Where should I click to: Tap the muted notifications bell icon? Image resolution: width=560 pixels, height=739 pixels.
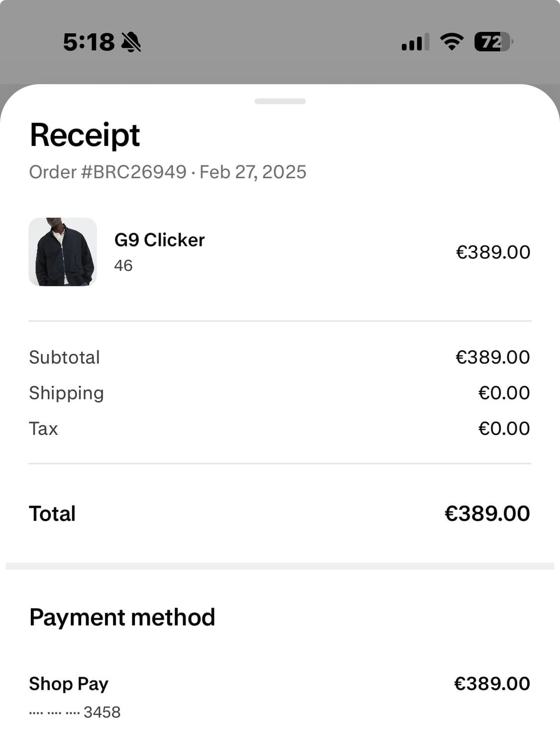click(131, 43)
